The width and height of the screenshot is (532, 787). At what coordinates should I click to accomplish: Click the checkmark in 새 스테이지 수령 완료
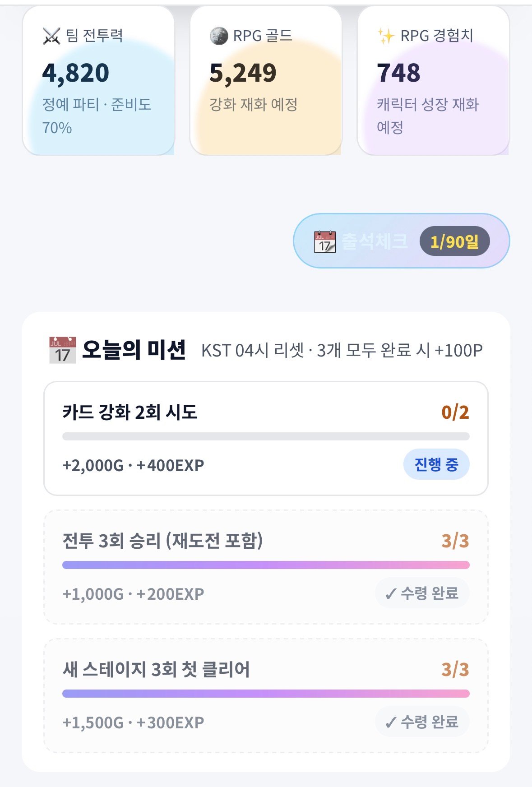(x=391, y=722)
